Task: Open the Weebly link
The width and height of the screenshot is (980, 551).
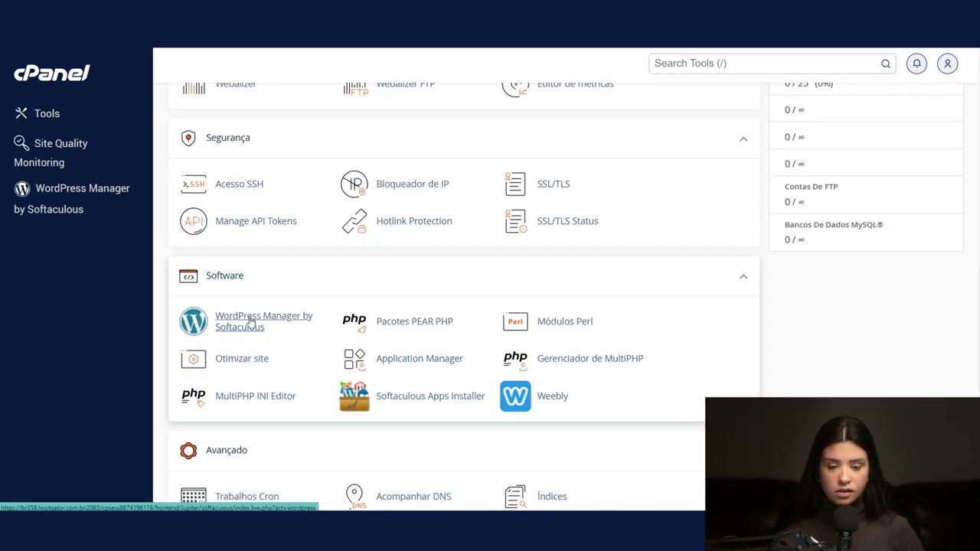Action: [x=553, y=396]
